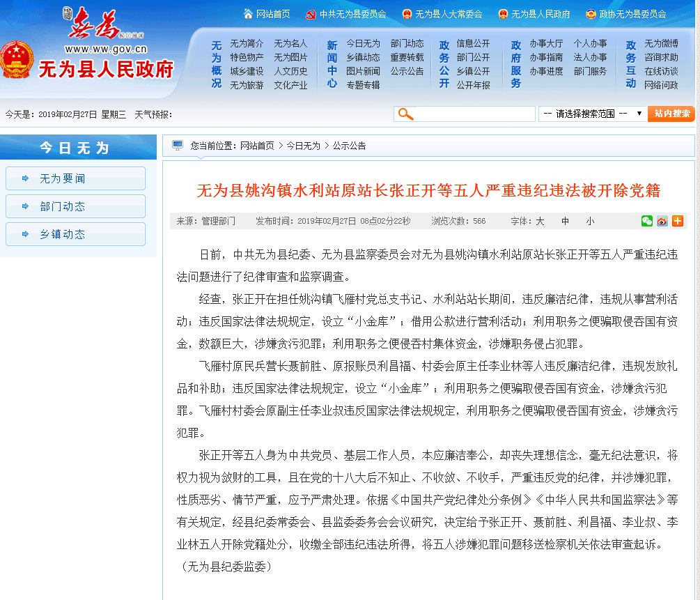Open the 信息公开 link
The width and height of the screenshot is (700, 600).
click(473, 43)
